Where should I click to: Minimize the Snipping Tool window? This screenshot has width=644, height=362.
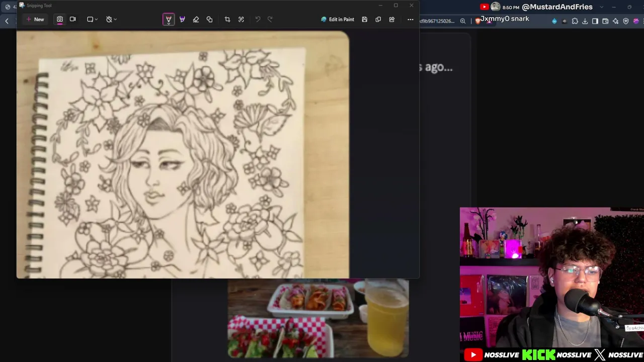(x=380, y=6)
